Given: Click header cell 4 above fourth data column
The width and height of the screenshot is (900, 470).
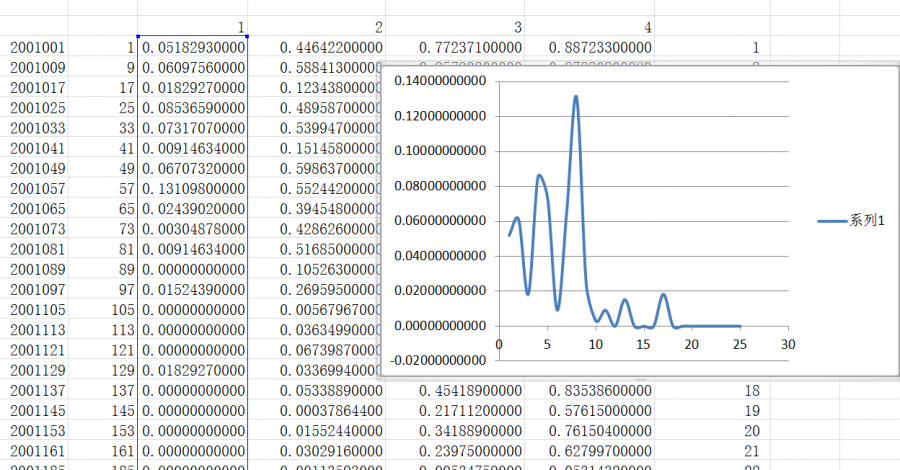Looking at the screenshot, I should tap(589, 26).
